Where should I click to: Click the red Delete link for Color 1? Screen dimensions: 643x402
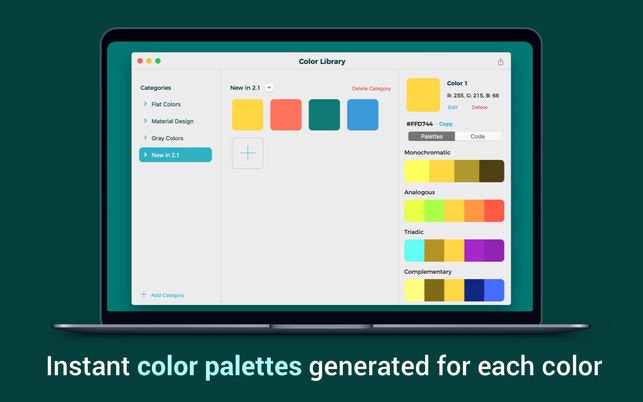[x=479, y=107]
